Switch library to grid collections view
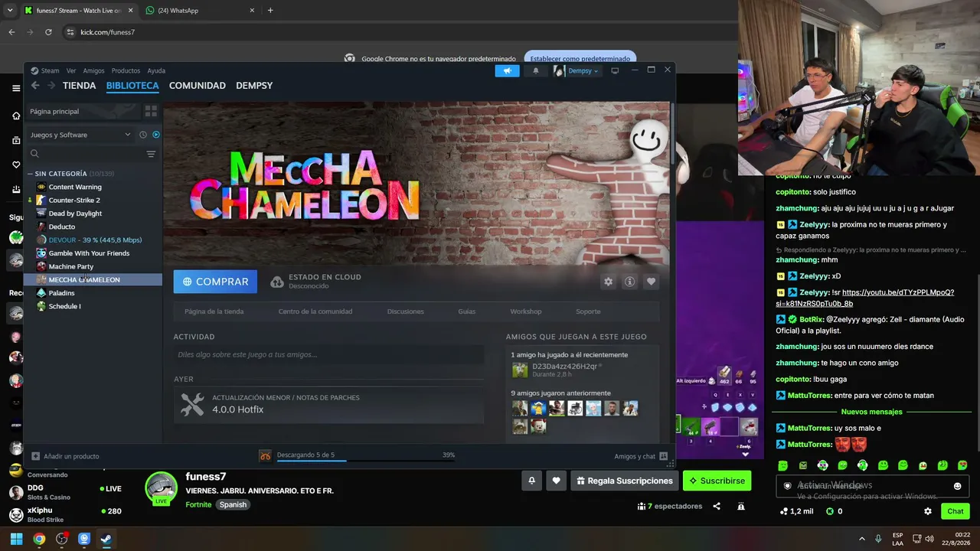Screen dimensions: 980x551 151,111
